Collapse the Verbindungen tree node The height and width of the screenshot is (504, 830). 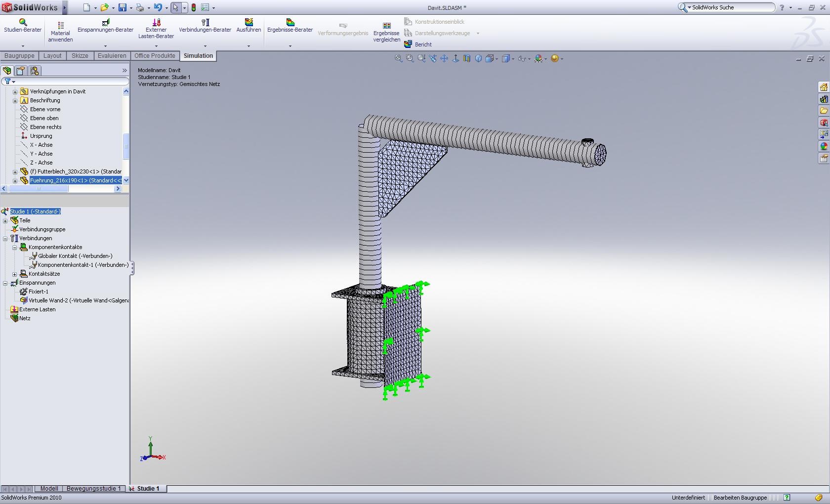click(x=5, y=239)
